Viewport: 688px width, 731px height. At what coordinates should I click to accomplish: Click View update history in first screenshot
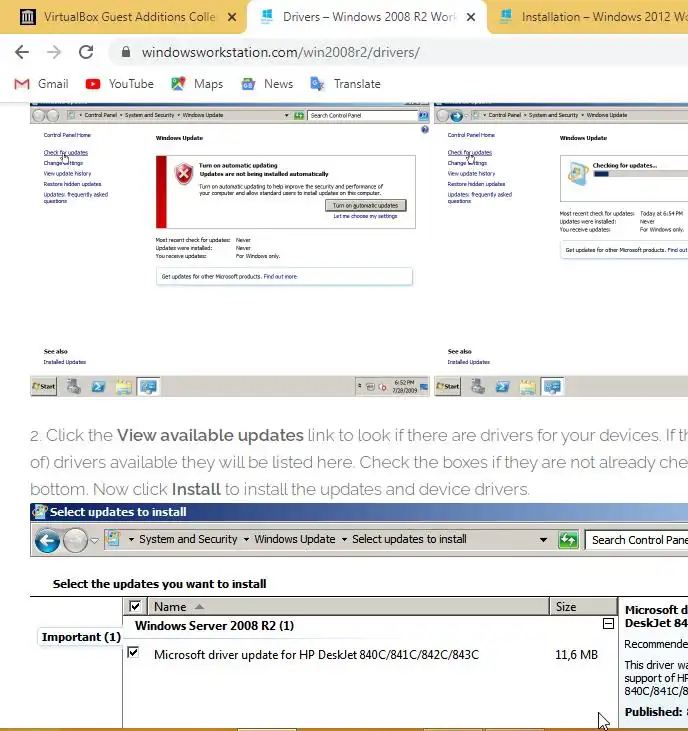(x=67, y=173)
